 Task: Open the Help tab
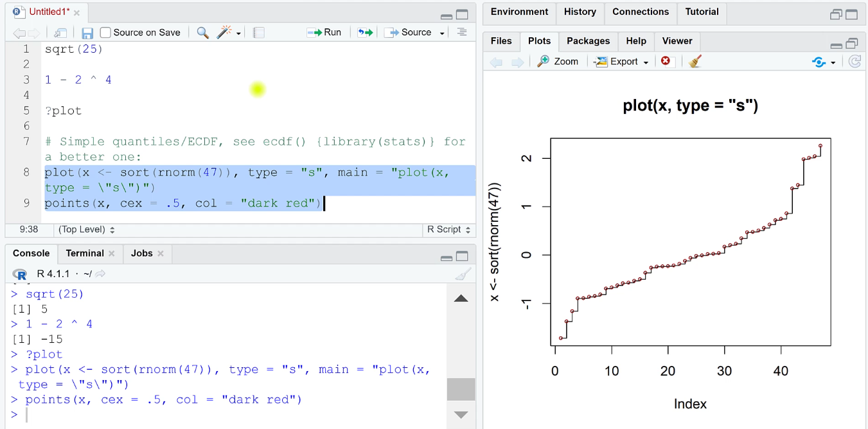tap(636, 41)
